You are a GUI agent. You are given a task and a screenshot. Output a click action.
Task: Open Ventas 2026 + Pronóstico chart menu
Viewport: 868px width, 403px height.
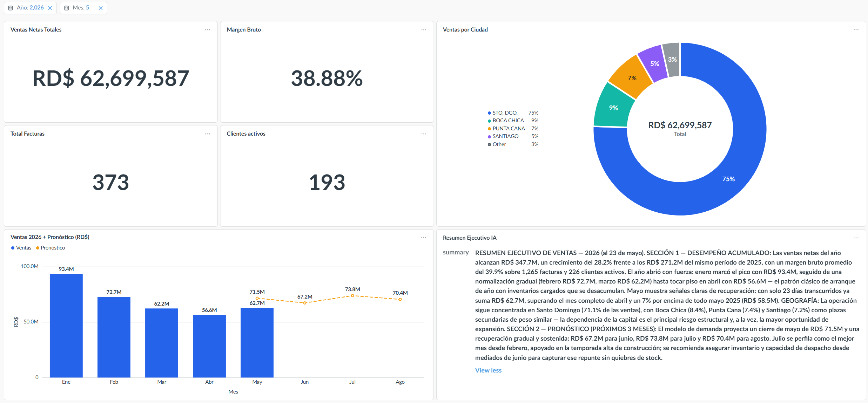[x=424, y=237]
